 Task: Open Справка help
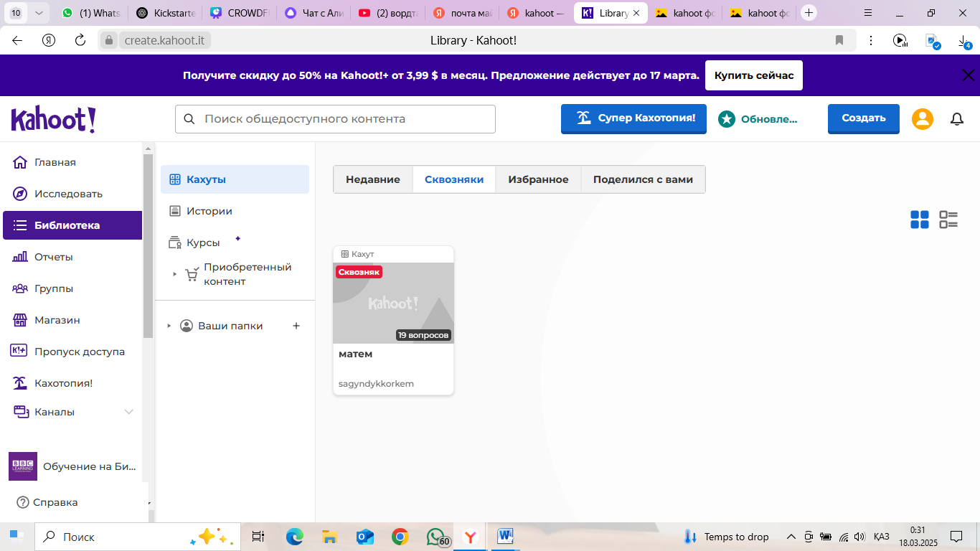click(47, 502)
